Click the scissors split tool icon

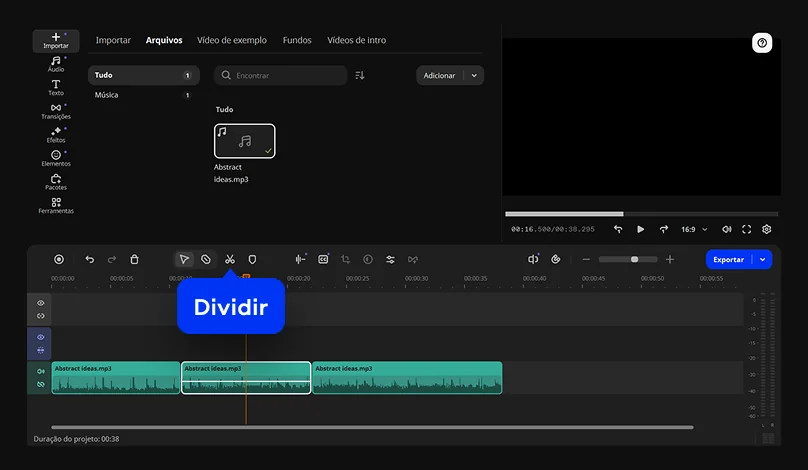point(229,259)
